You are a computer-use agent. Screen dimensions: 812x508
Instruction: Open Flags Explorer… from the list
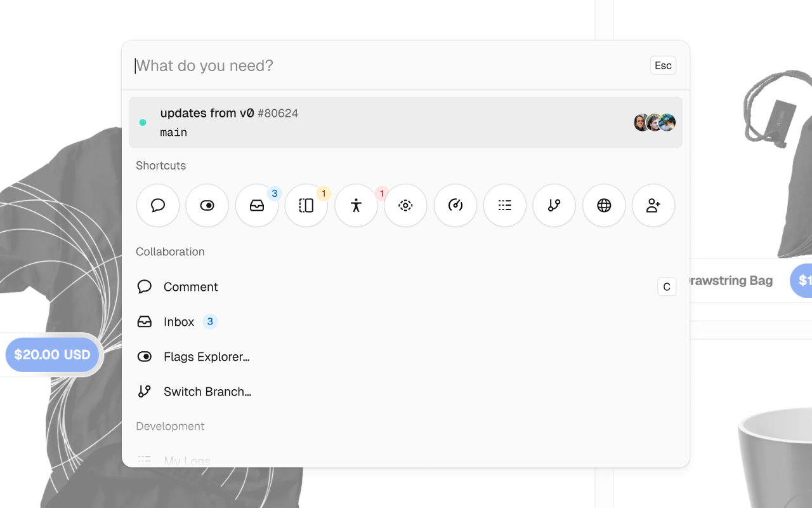[x=406, y=357]
